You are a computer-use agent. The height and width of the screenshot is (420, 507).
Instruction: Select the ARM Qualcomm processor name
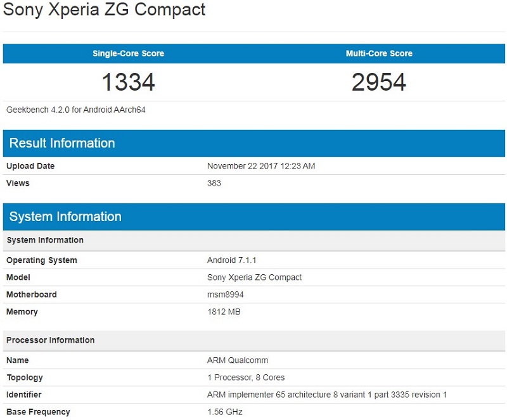click(x=238, y=360)
